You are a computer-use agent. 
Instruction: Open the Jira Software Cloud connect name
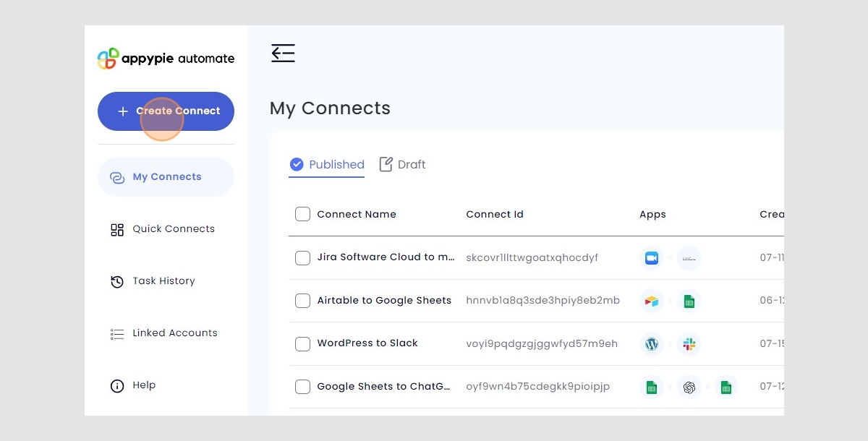(x=386, y=257)
